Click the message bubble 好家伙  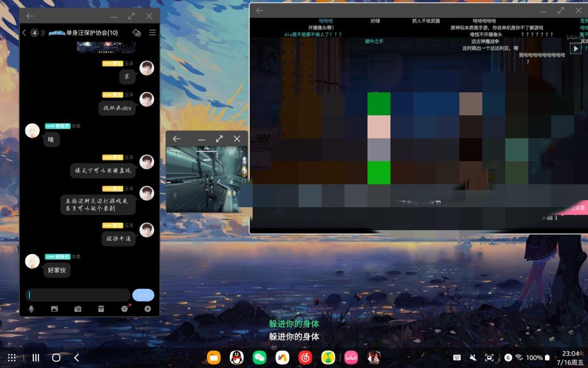pyautogui.click(x=57, y=270)
